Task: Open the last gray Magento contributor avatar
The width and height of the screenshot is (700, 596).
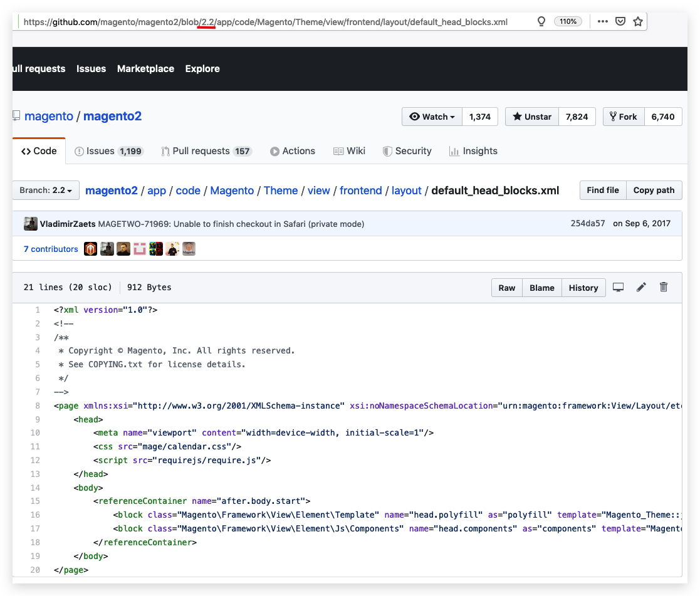Action: (189, 249)
